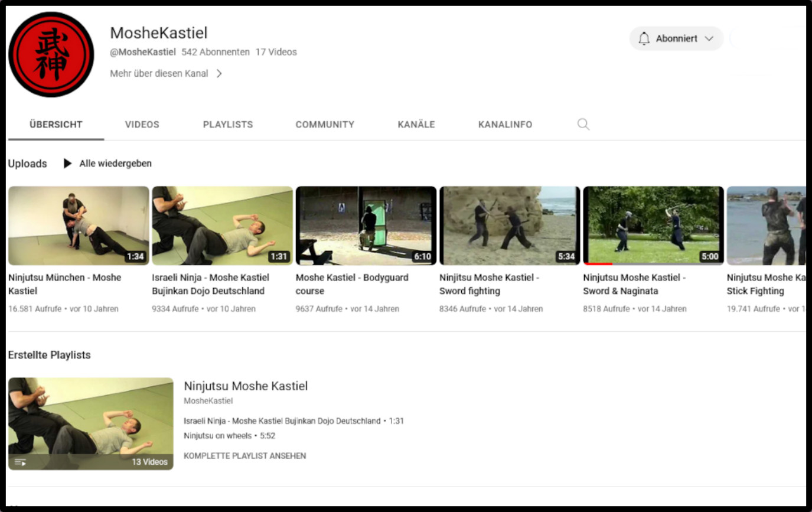
Task: Go to the KANALINFO tab
Action: point(506,125)
